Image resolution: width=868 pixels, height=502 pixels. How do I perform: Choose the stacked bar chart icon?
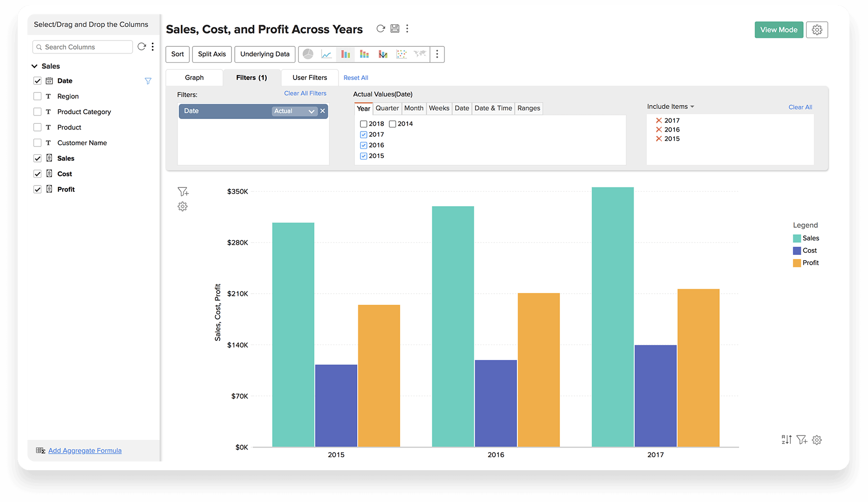(x=364, y=54)
